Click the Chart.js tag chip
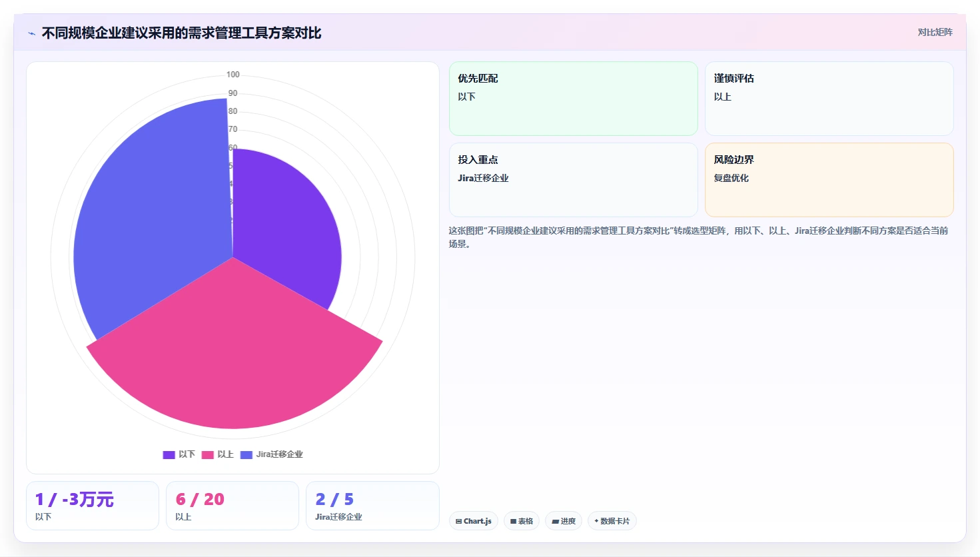This screenshot has height=557, width=980. [x=474, y=521]
